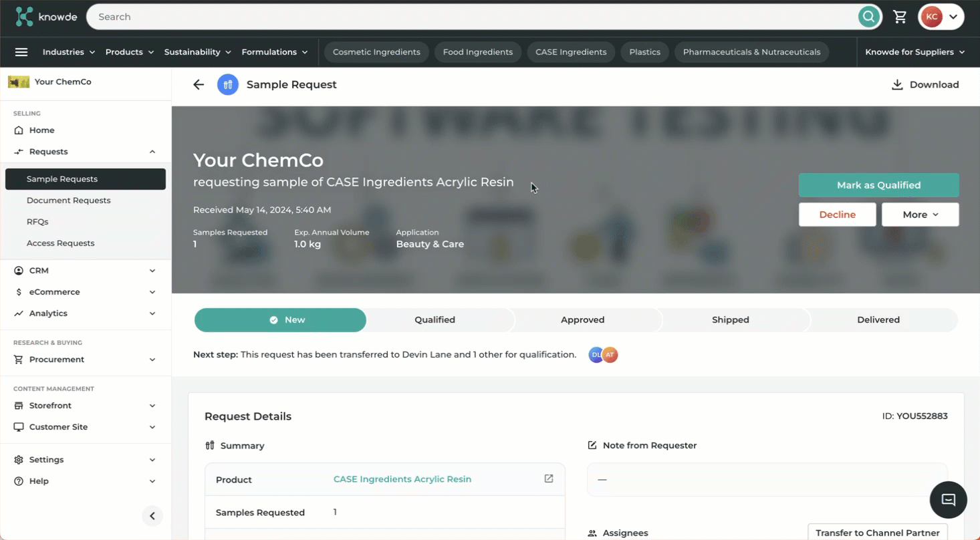Collapse the Requests section chevron
This screenshot has height=540, width=980.
(152, 152)
